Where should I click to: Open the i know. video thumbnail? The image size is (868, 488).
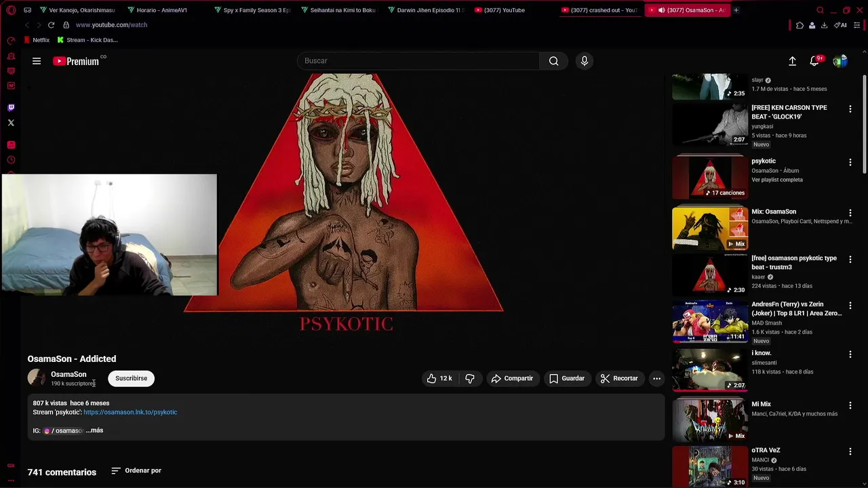710,370
